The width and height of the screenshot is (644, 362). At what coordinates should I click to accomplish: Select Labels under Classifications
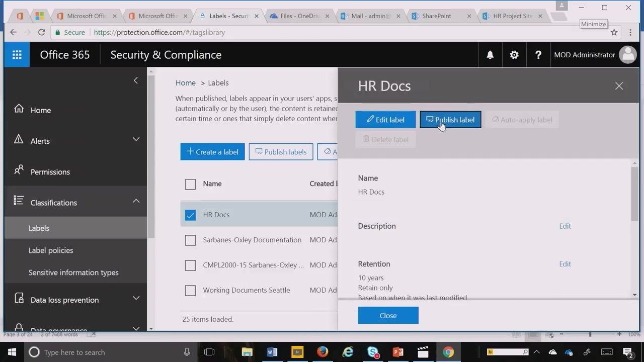75,228
